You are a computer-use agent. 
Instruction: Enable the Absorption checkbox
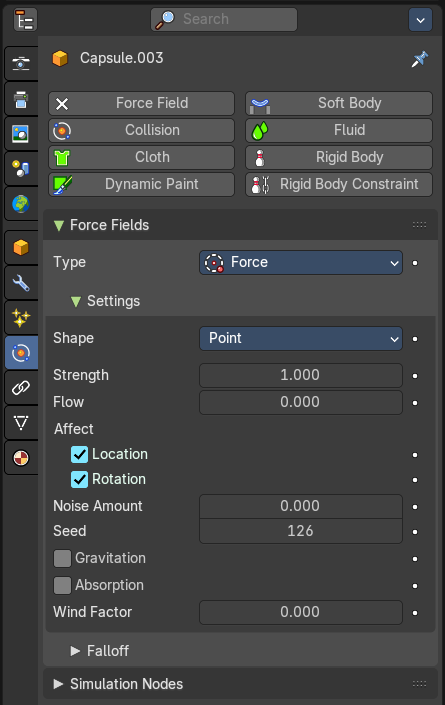tap(62, 585)
